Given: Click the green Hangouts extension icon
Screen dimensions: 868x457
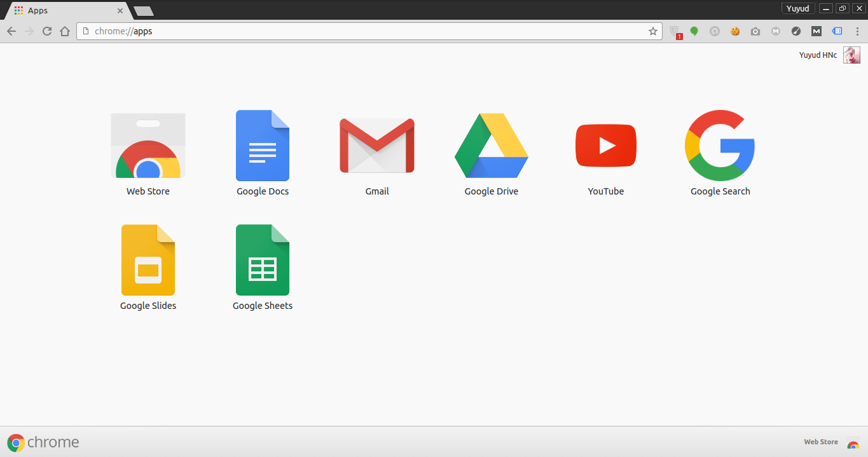Looking at the screenshot, I should tap(694, 31).
